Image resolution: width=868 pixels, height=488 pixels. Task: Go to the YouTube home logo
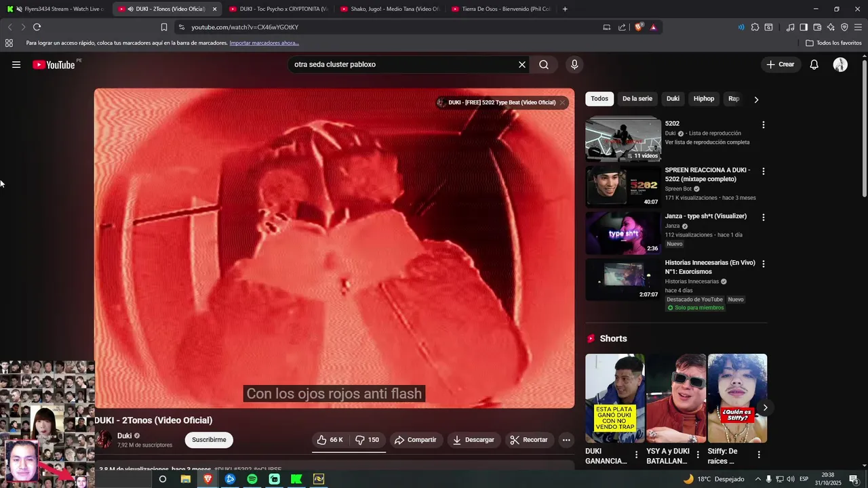pos(54,64)
